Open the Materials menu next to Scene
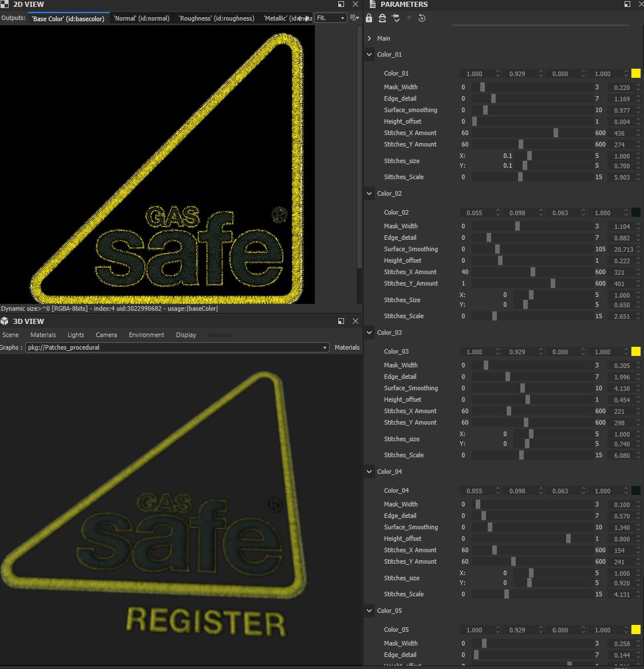The width and height of the screenshot is (644, 669). (43, 335)
